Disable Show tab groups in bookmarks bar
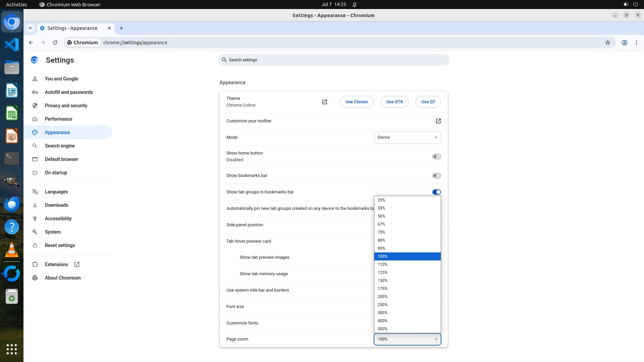This screenshot has height=362, width=644. tap(436, 192)
